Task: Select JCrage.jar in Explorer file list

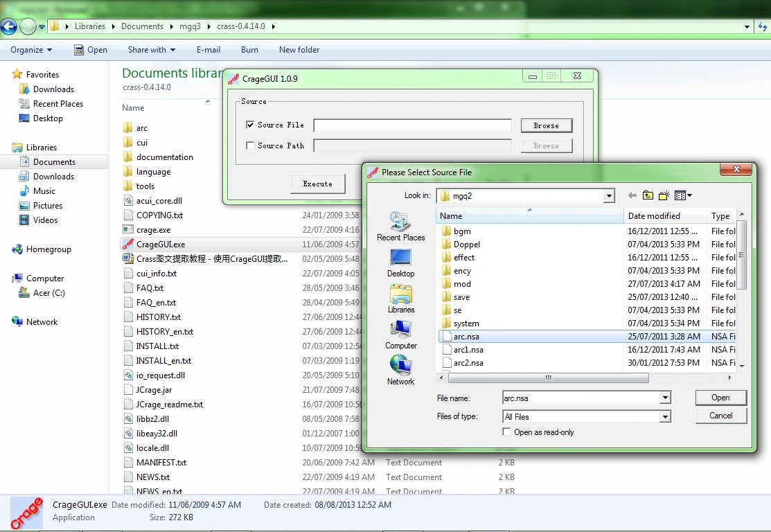Action: 154,390
